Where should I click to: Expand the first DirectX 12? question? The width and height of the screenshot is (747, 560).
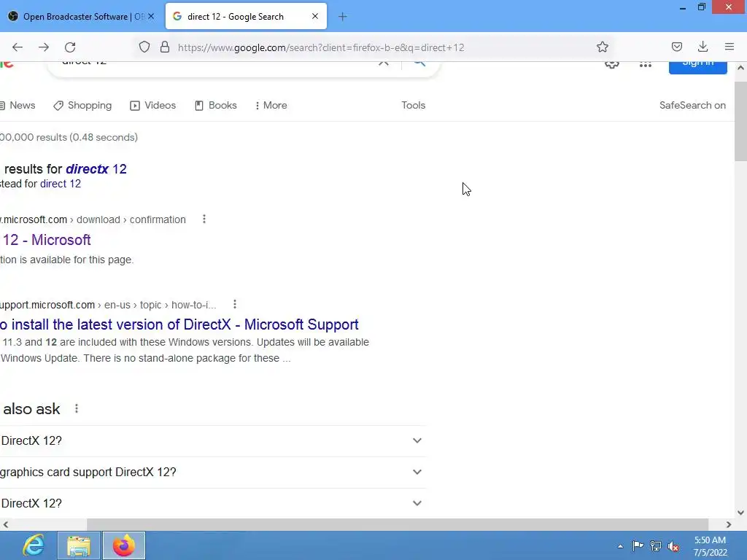212,440
